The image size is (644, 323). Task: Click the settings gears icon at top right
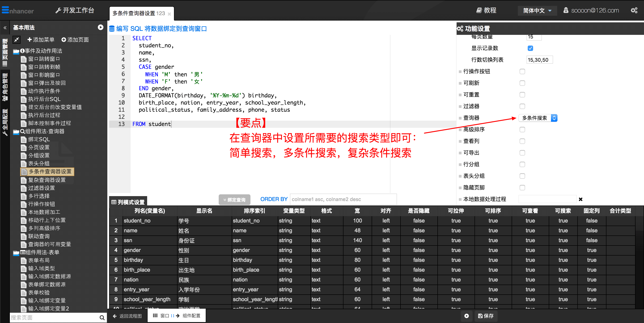pyautogui.click(x=634, y=10)
